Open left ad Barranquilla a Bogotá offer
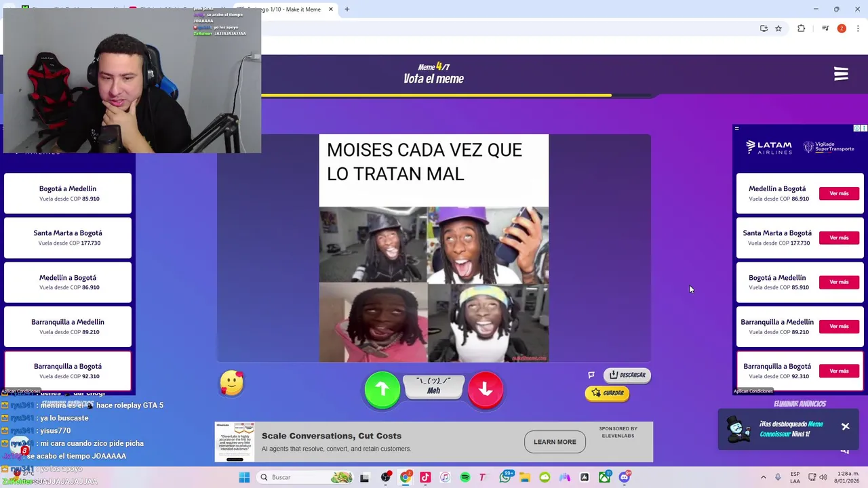868x488 pixels. coord(68,371)
